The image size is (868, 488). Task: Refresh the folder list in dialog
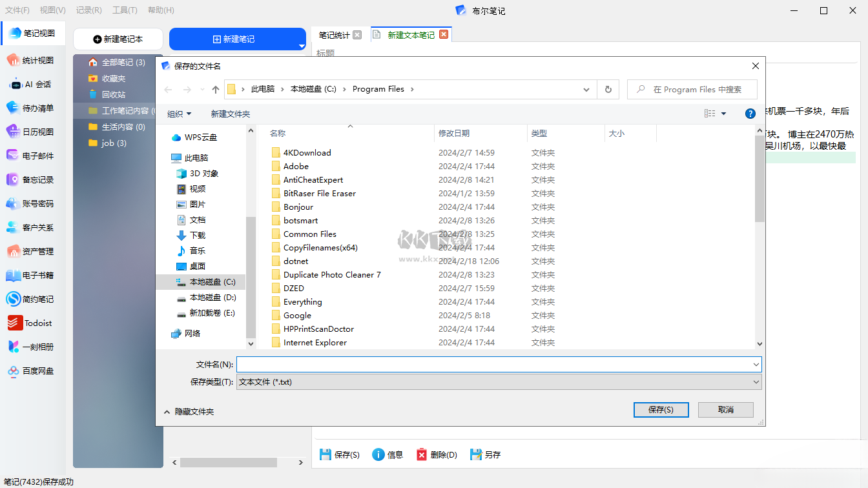click(608, 90)
